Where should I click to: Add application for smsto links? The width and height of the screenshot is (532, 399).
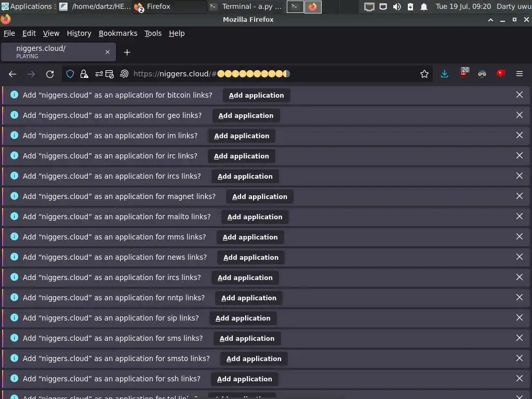254,358
